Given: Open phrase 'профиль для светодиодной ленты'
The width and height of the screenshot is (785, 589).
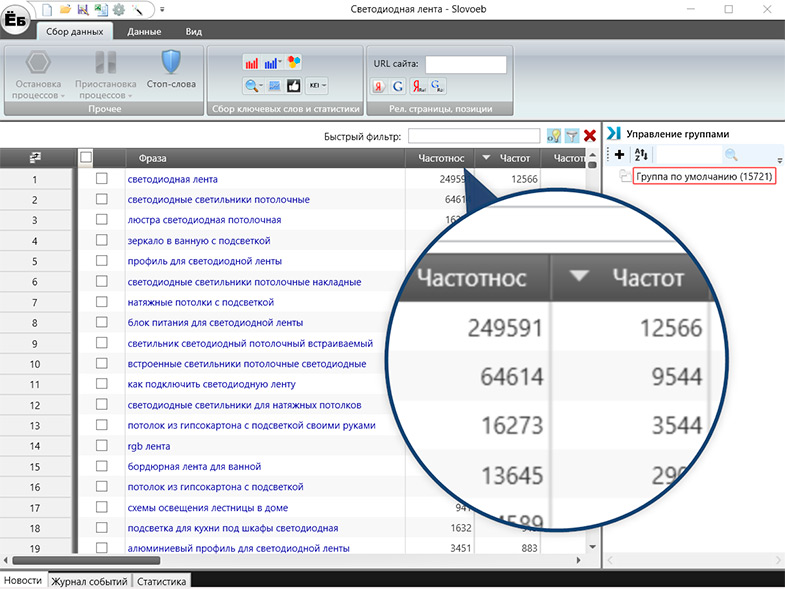Looking at the screenshot, I should pyautogui.click(x=204, y=261).
